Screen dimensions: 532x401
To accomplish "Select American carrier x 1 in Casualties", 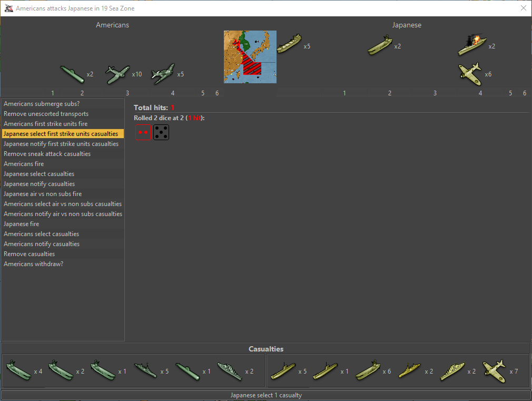I will (103, 370).
